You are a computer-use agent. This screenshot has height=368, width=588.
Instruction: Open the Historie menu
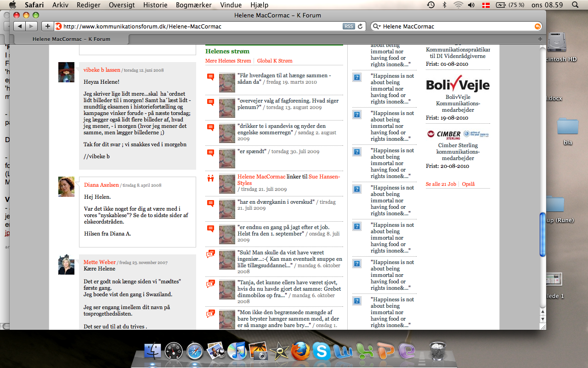click(x=155, y=5)
